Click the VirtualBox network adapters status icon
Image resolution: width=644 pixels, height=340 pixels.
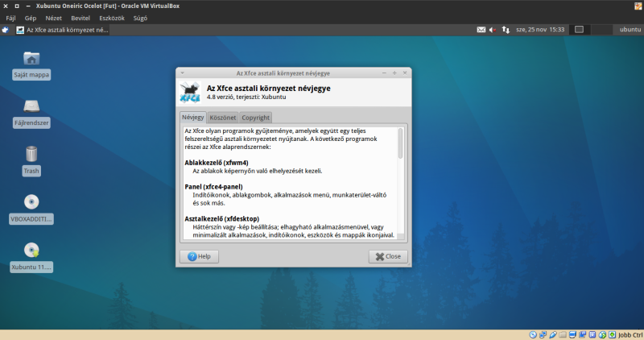pyautogui.click(x=543, y=334)
